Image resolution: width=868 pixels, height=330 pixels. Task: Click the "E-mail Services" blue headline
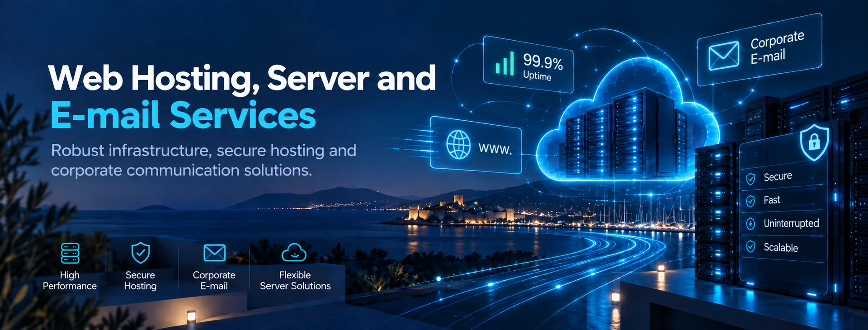pyautogui.click(x=183, y=115)
